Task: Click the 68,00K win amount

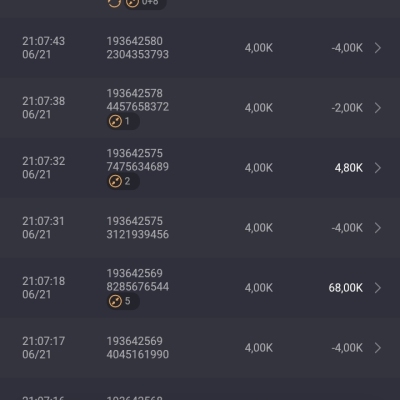Action: (346, 288)
